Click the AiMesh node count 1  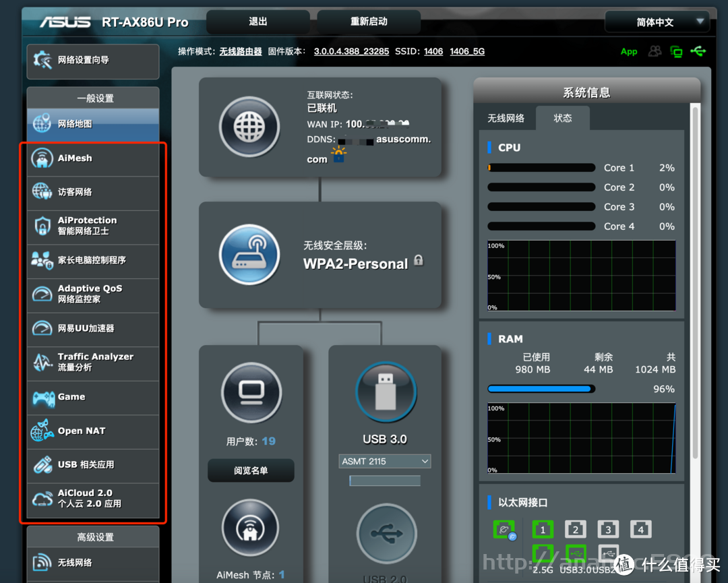pos(282,575)
